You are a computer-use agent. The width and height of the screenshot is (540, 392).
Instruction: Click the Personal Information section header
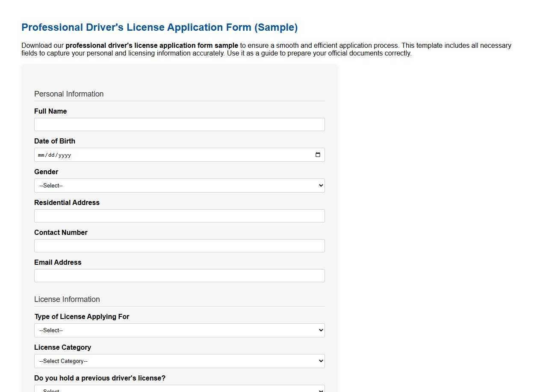click(x=69, y=94)
